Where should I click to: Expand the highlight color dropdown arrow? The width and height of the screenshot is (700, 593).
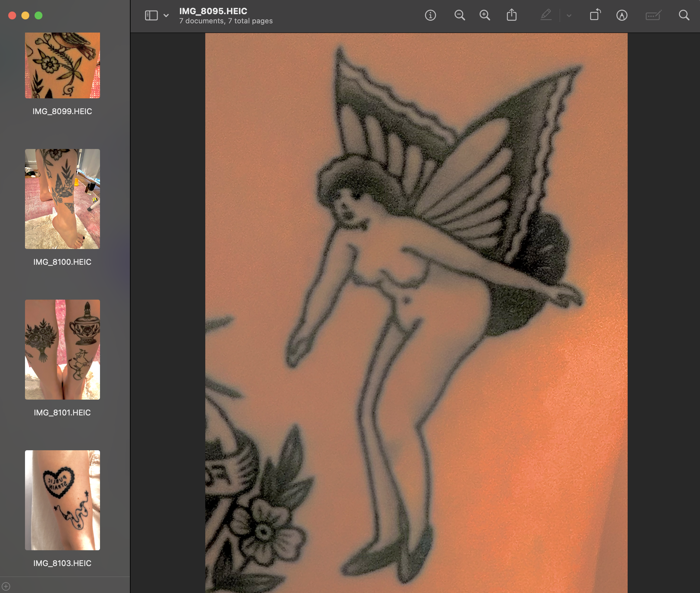click(569, 15)
